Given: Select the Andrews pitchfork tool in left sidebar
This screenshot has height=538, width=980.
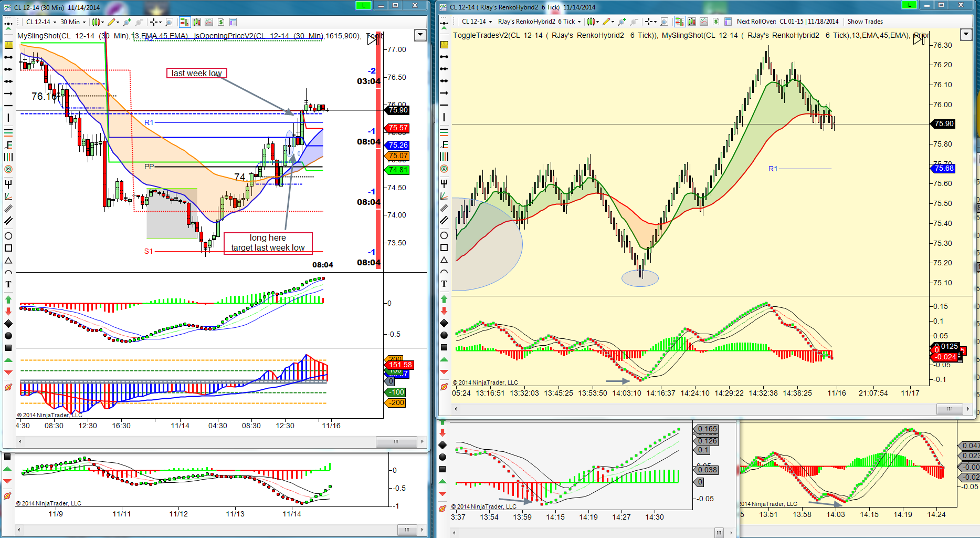Looking at the screenshot, I should click(x=8, y=184).
